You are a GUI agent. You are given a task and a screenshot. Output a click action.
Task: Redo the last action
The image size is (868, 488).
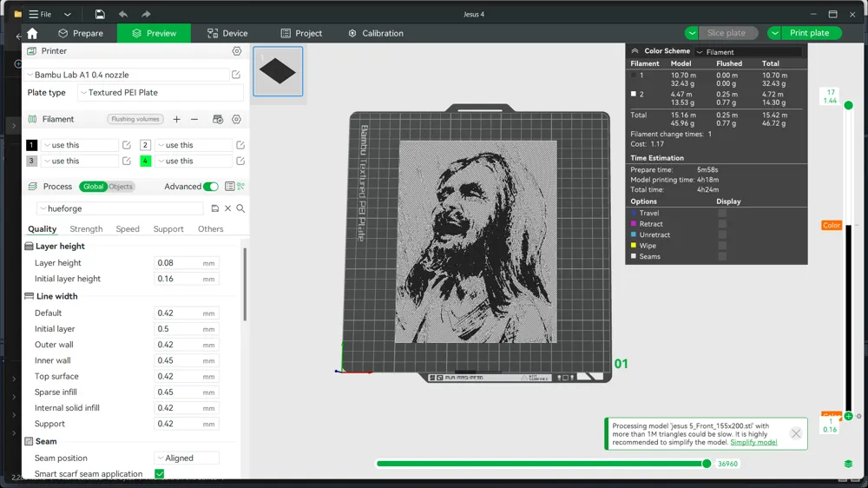point(146,14)
